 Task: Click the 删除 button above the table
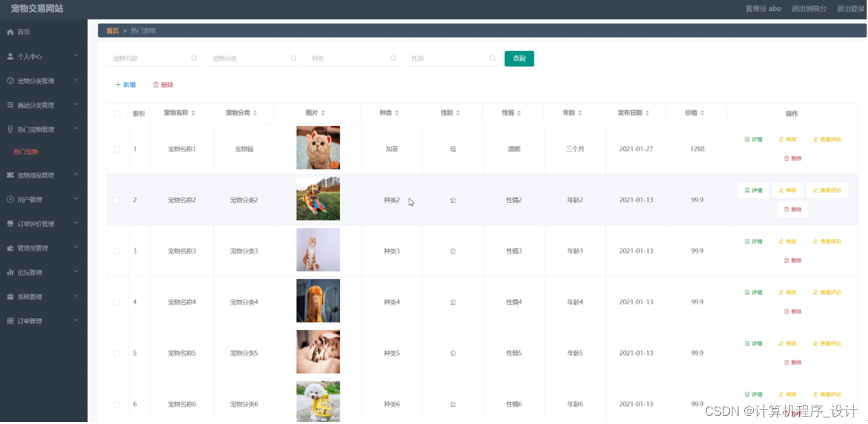[x=163, y=85]
